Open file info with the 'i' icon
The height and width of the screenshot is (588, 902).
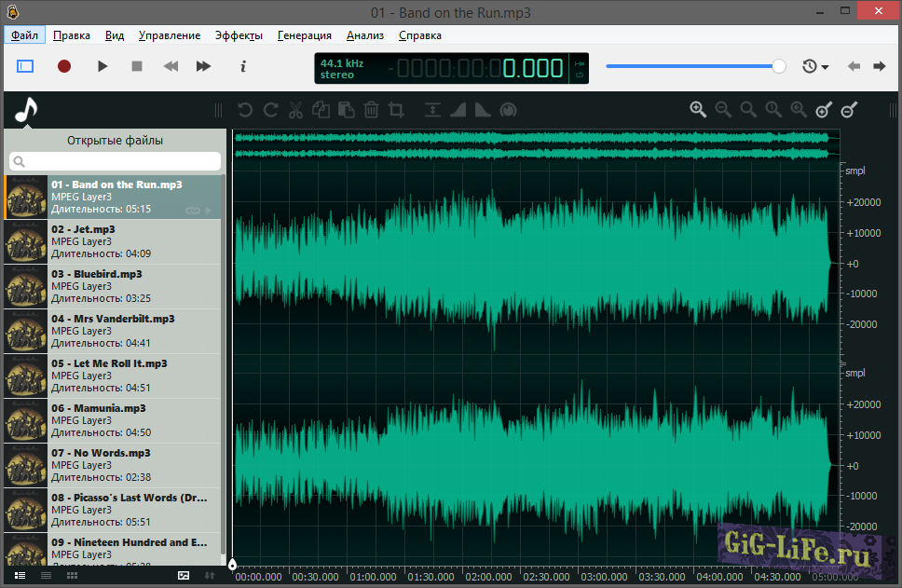pyautogui.click(x=243, y=66)
